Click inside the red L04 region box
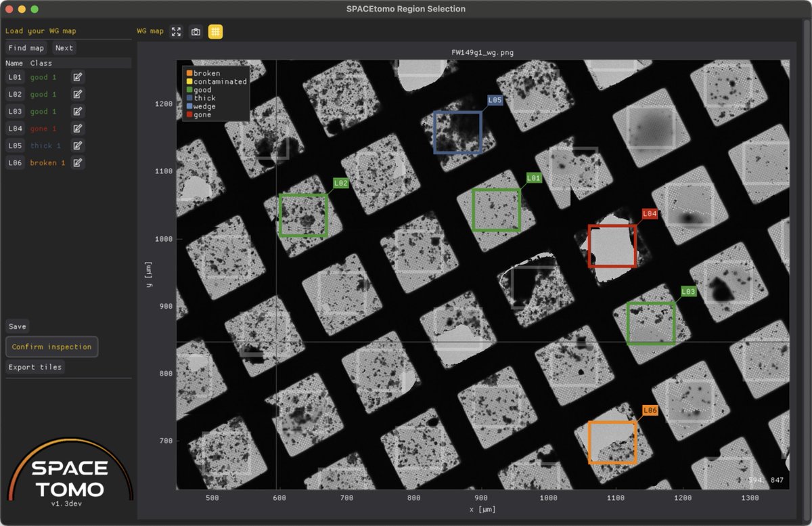The image size is (812, 526). (612, 246)
